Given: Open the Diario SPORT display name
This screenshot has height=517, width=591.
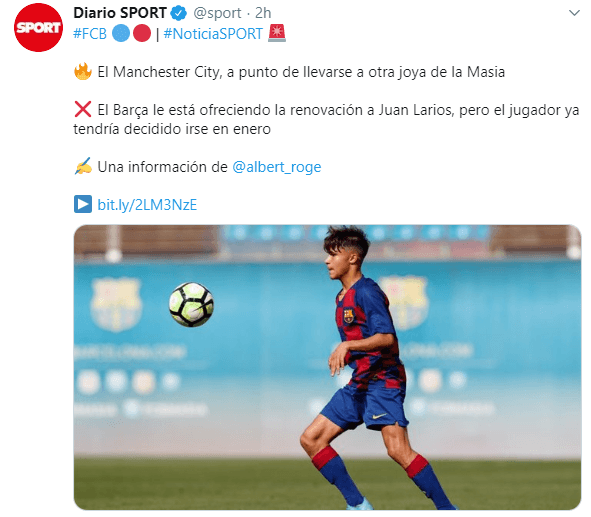Looking at the screenshot, I should (120, 13).
